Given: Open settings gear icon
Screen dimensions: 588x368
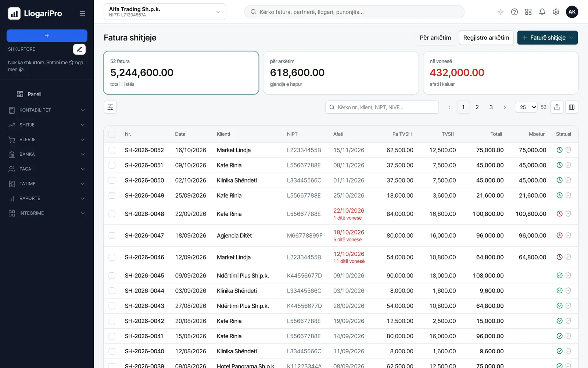Looking at the screenshot, I should click(556, 12).
